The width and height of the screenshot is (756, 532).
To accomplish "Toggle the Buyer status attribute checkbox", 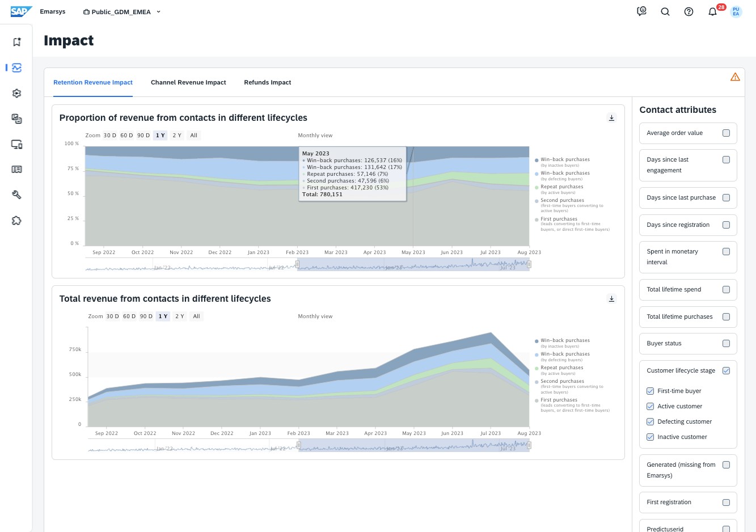I will [x=726, y=343].
